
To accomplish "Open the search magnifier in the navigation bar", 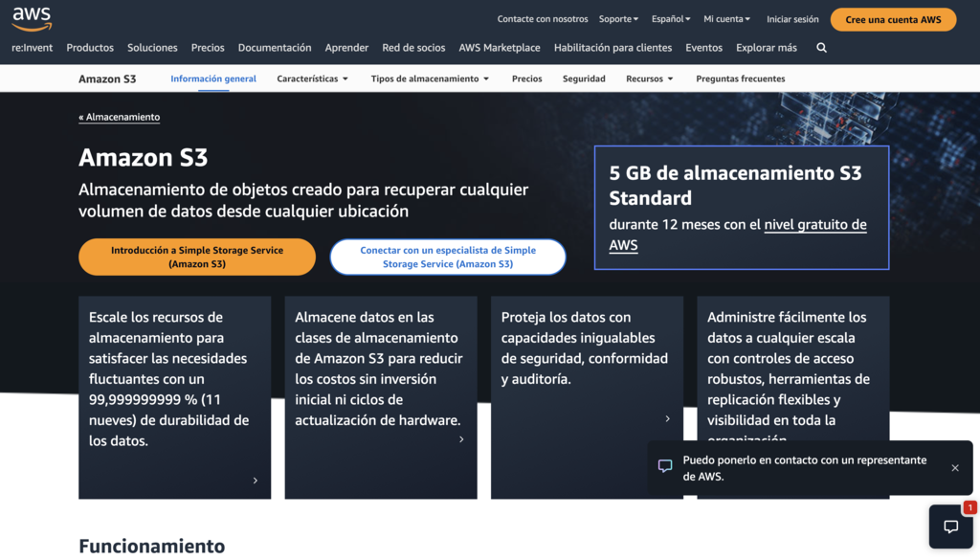I will 821,47.
